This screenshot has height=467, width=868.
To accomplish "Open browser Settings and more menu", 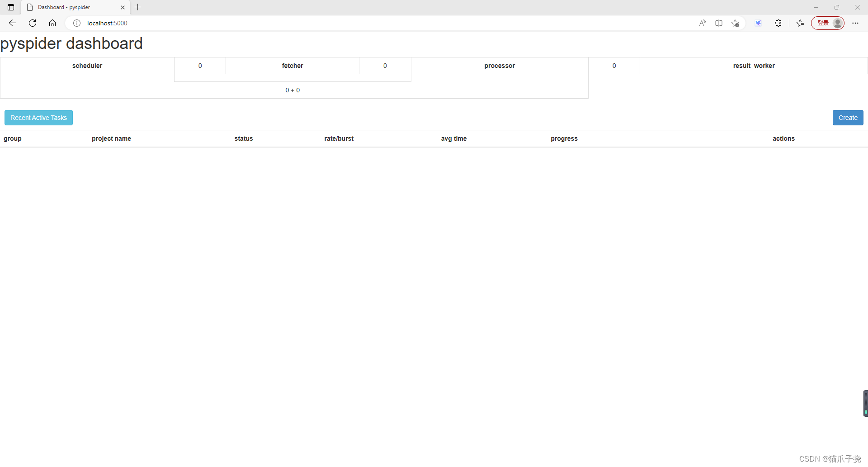I will click(855, 23).
